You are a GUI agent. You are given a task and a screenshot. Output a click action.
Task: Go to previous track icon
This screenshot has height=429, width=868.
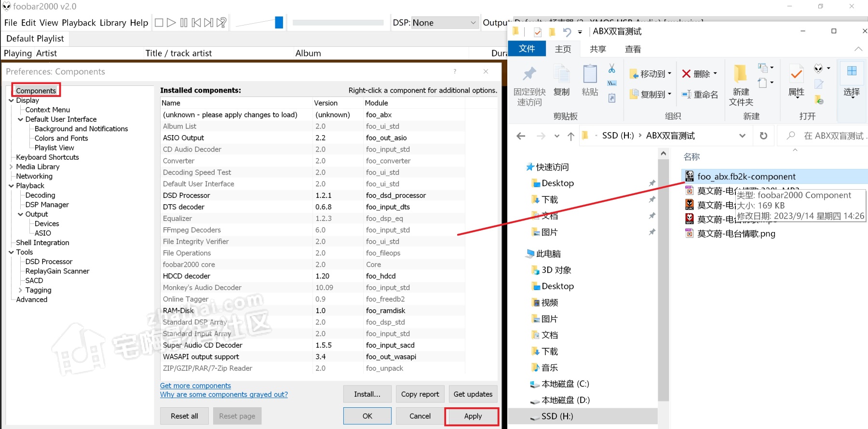point(196,23)
